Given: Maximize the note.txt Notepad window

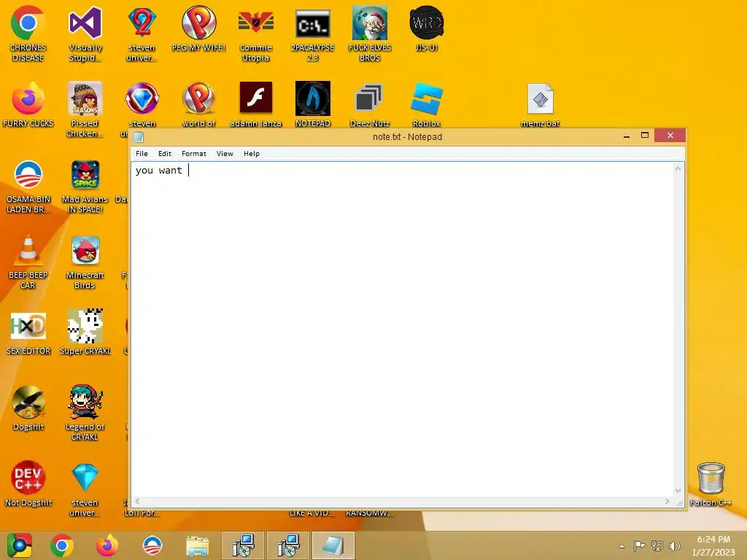Looking at the screenshot, I should tap(645, 136).
